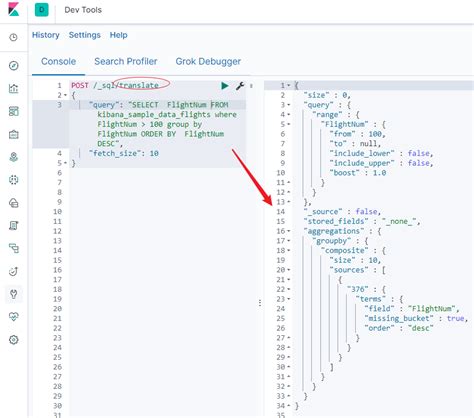Fold the "aggregations" block on line 16
This screenshot has width=474, height=418.
pyautogui.click(x=288, y=231)
